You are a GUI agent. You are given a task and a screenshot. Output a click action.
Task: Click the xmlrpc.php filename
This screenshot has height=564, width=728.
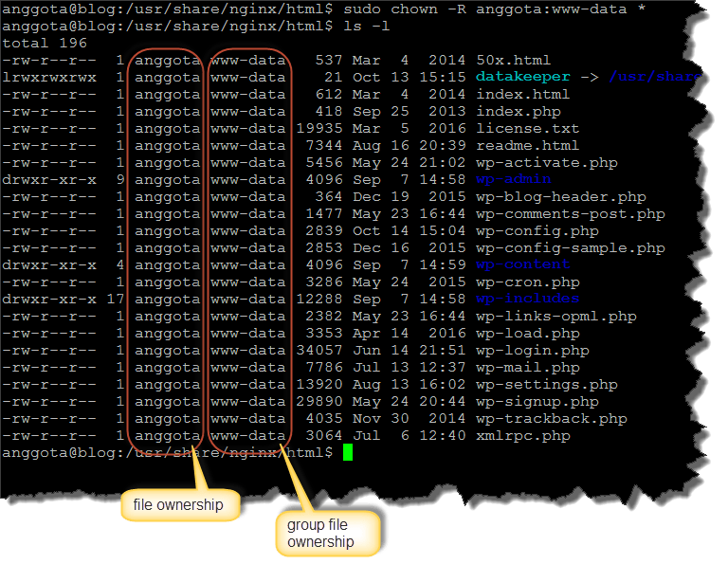coord(523,436)
